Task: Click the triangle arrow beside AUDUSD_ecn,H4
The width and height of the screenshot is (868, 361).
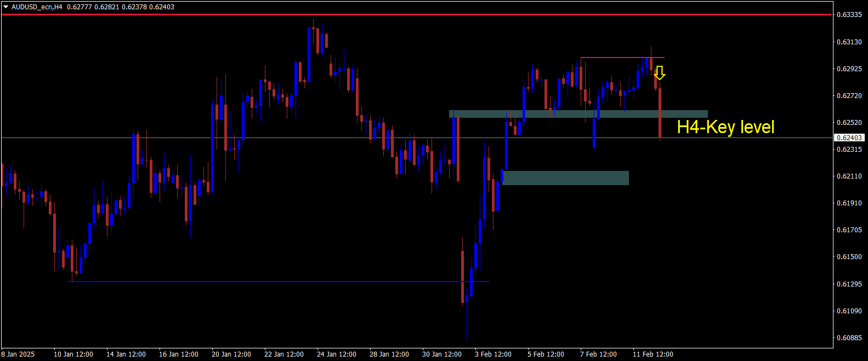Action: [5, 7]
